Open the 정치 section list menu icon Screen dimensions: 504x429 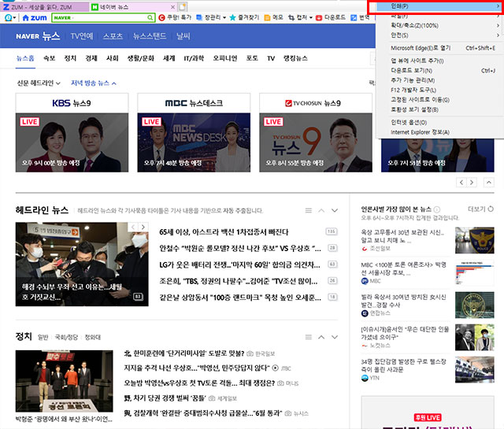pos(308,337)
